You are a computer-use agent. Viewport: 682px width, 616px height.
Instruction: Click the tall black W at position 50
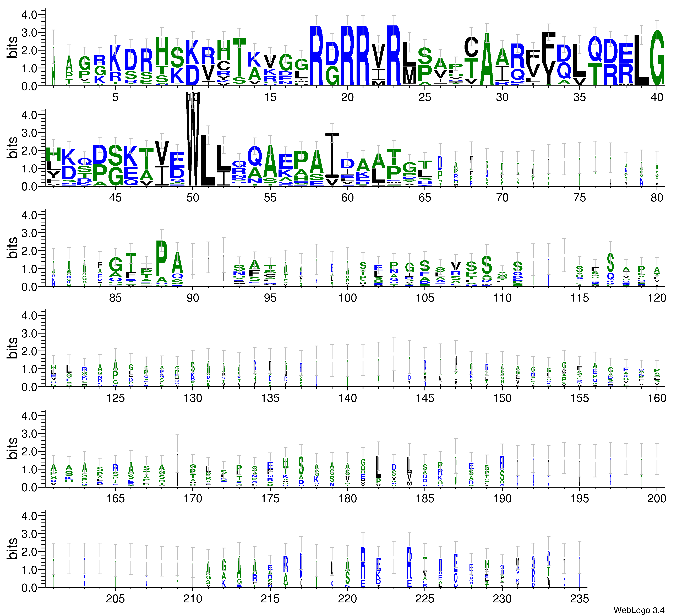coord(193,139)
